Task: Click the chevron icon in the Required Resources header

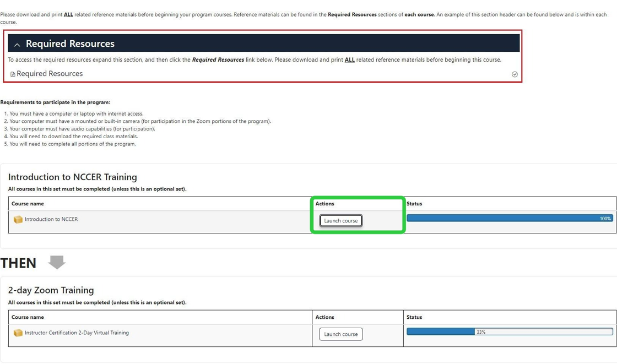Action: tap(17, 44)
